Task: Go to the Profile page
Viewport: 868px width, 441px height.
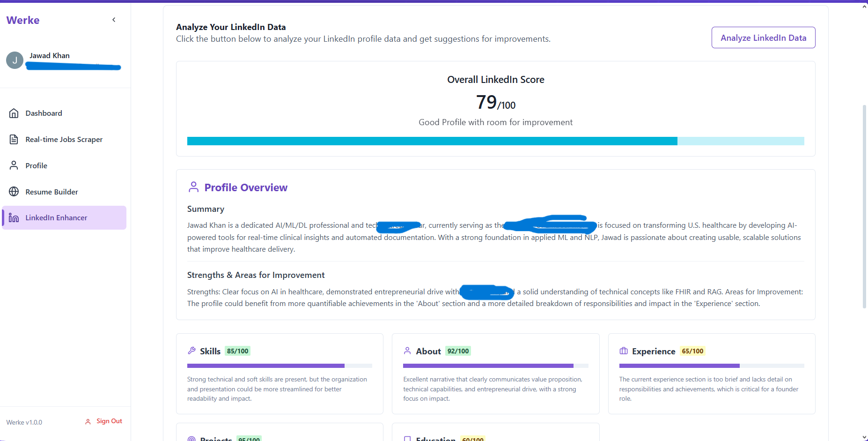Action: [x=64, y=166]
